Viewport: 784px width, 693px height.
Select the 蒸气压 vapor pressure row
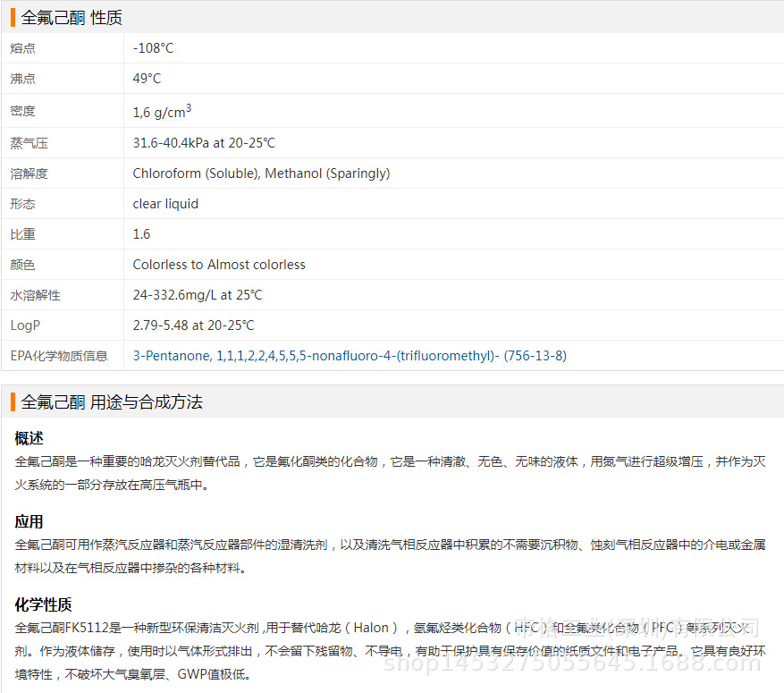click(29, 143)
